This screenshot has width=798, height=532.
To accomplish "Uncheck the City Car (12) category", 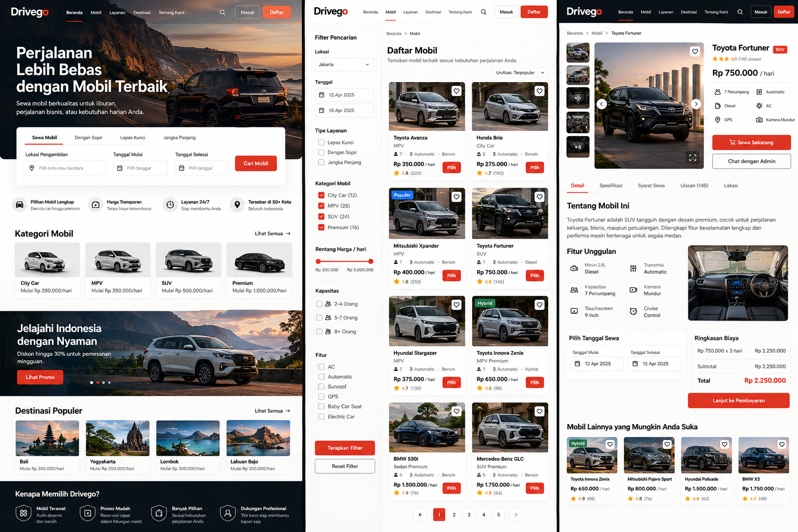I will pos(322,195).
